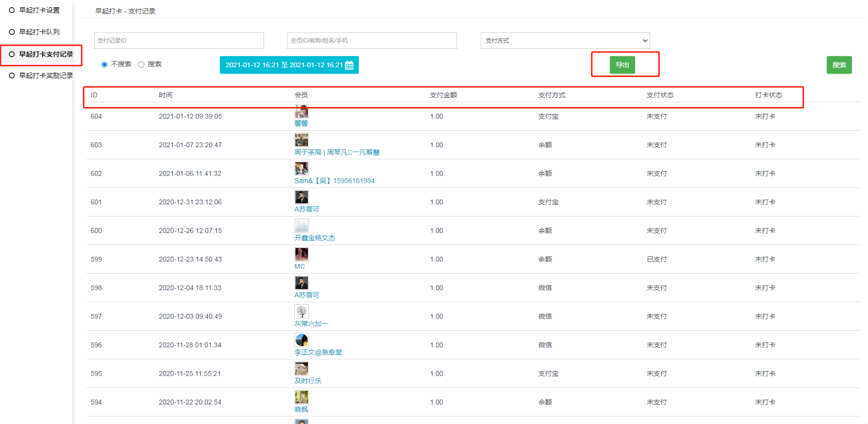Open member link Sam&【吴】15956181984

[x=334, y=181]
